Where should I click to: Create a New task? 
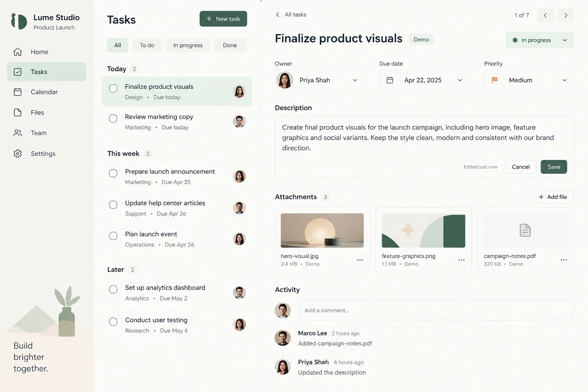[223, 19]
